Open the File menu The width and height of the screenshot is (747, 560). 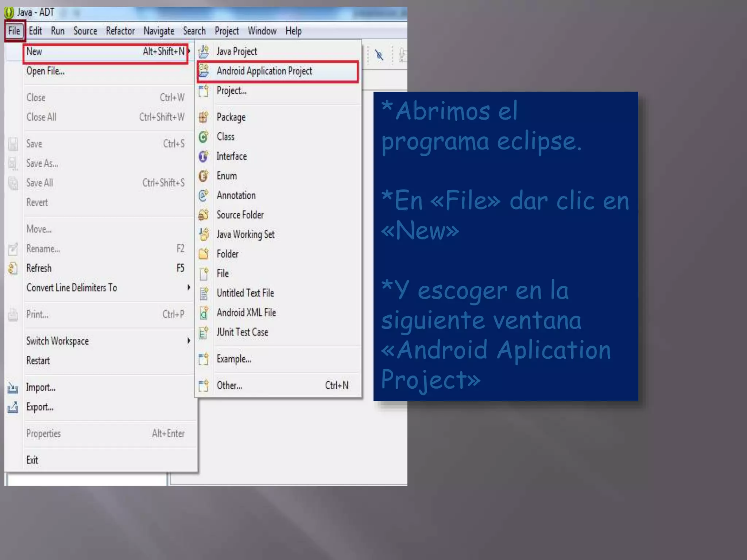point(14,31)
